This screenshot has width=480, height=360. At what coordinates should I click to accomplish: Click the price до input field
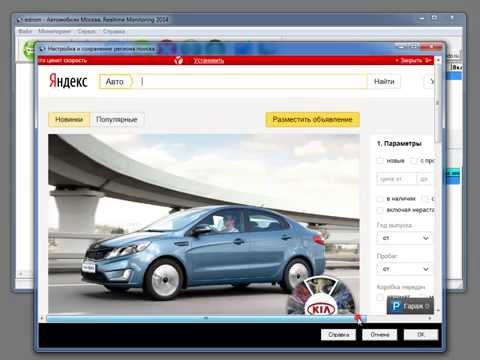click(425, 179)
